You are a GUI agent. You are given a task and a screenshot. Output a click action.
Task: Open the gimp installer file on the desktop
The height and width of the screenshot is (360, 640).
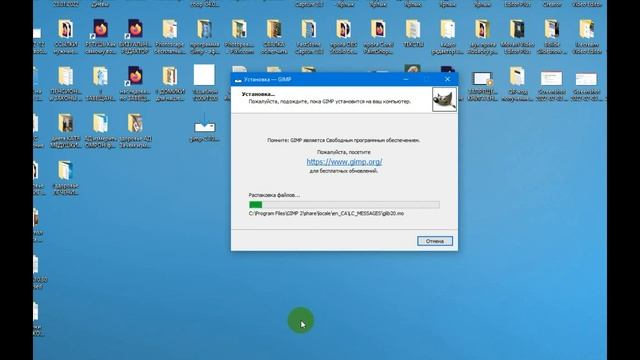(x=204, y=128)
